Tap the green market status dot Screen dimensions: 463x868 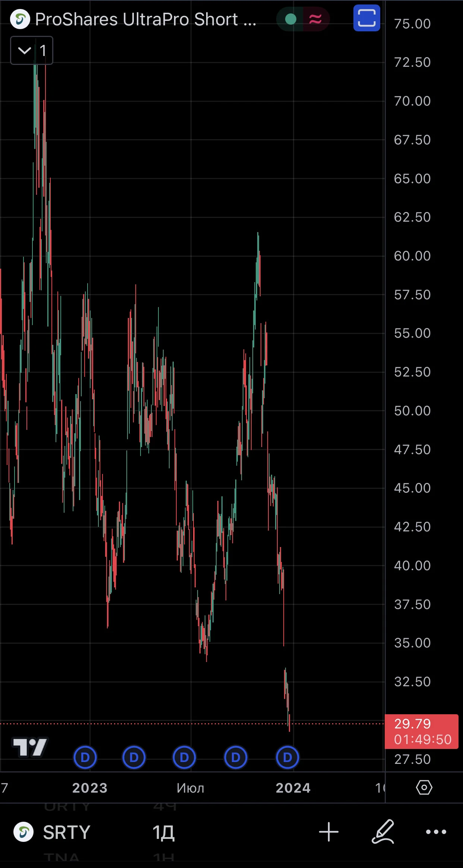pyautogui.click(x=290, y=19)
